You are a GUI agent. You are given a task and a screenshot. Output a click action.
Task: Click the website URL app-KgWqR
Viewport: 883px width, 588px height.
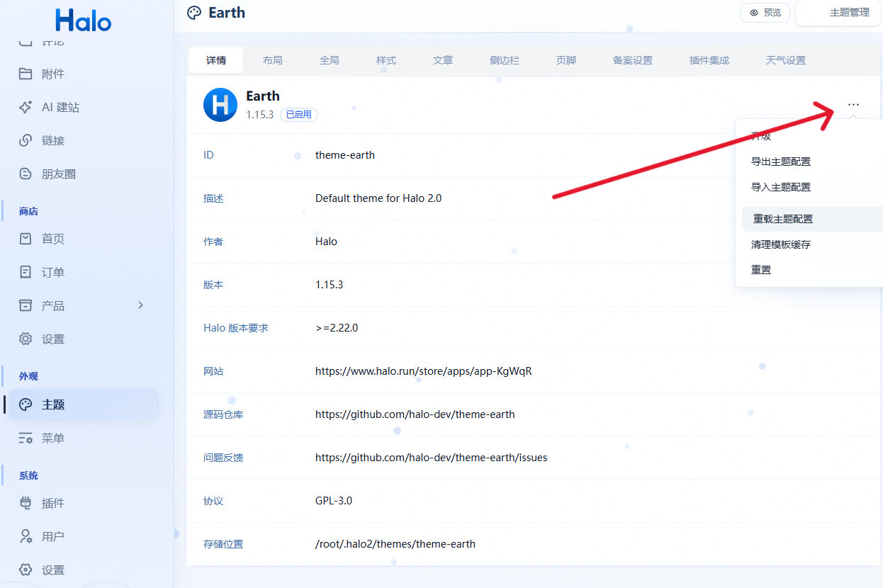tap(424, 371)
